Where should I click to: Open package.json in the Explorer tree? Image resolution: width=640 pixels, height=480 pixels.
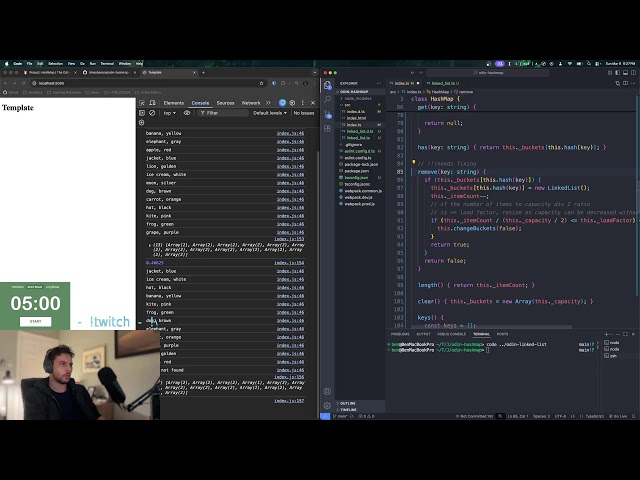pyautogui.click(x=356, y=171)
